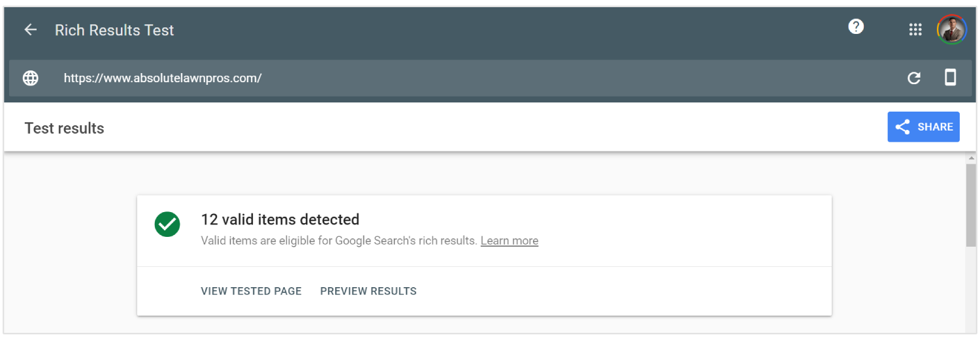Screen dimensions: 980x340
Task: Click the share symbol inside SHARE button
Action: 903,127
